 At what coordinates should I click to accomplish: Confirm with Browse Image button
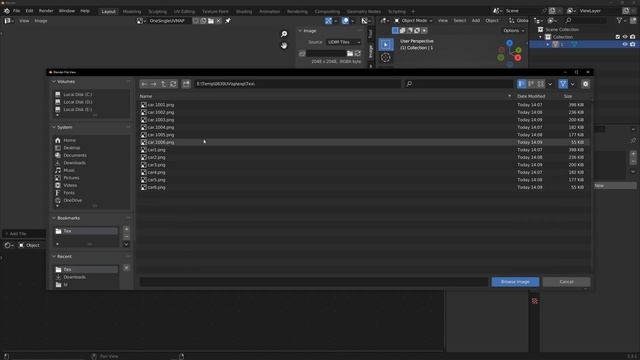[x=515, y=282]
